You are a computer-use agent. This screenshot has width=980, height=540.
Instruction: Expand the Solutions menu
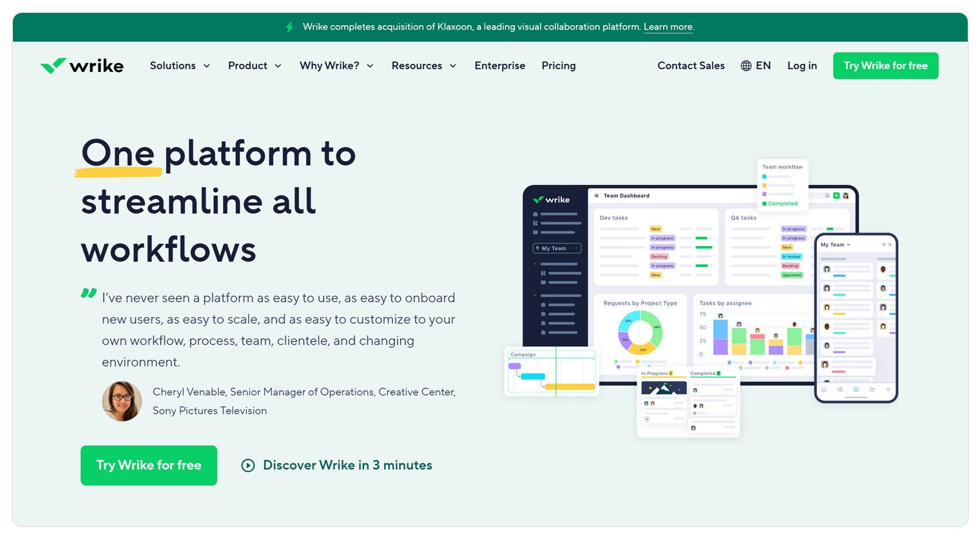[x=173, y=66]
